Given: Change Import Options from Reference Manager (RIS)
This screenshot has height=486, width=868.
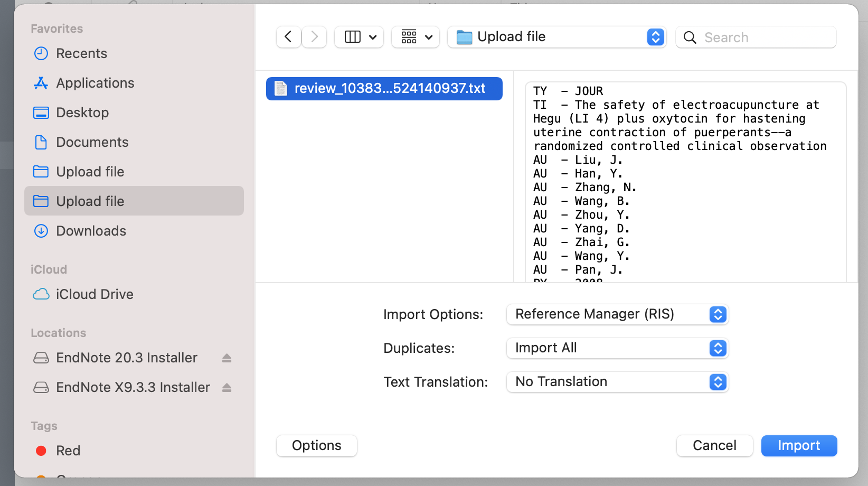Looking at the screenshot, I should pyautogui.click(x=617, y=314).
